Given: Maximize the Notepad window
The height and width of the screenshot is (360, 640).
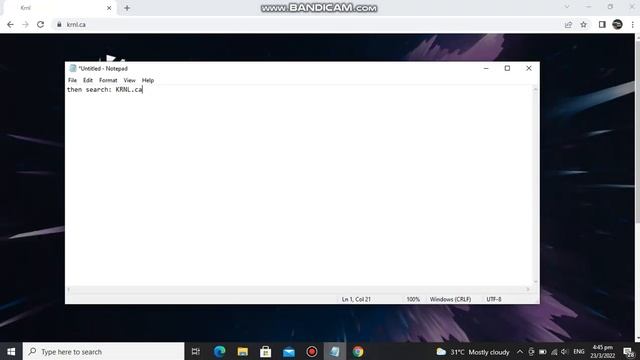Looking at the screenshot, I should pyautogui.click(x=507, y=68).
